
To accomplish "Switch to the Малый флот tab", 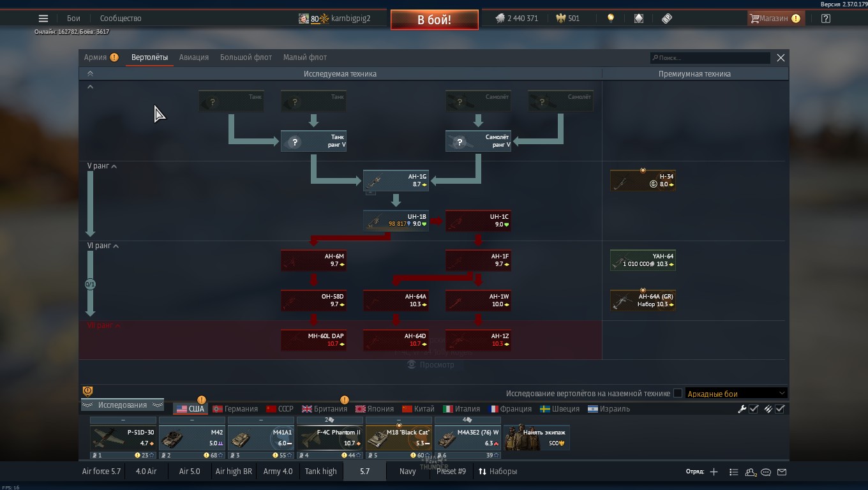I will coord(305,57).
